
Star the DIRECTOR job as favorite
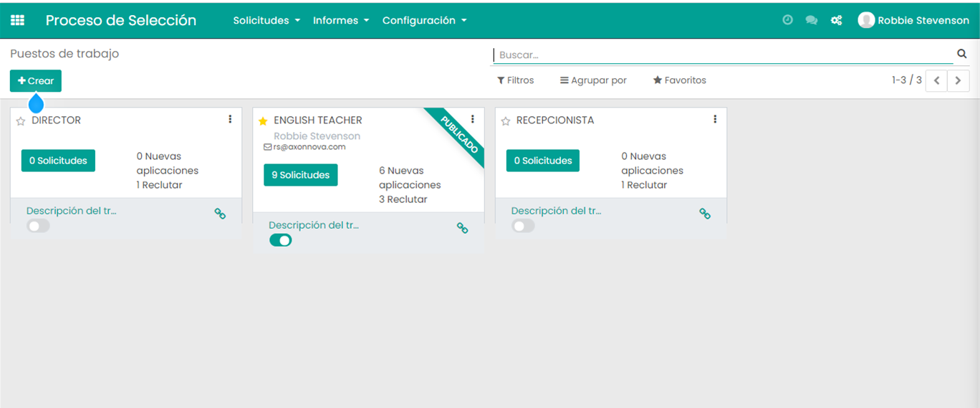[x=21, y=121]
